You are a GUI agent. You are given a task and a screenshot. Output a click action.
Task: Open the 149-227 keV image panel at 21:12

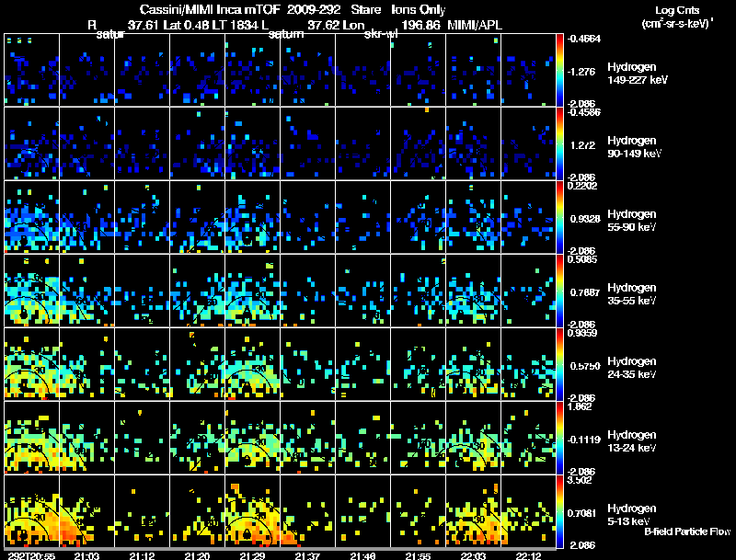142,70
